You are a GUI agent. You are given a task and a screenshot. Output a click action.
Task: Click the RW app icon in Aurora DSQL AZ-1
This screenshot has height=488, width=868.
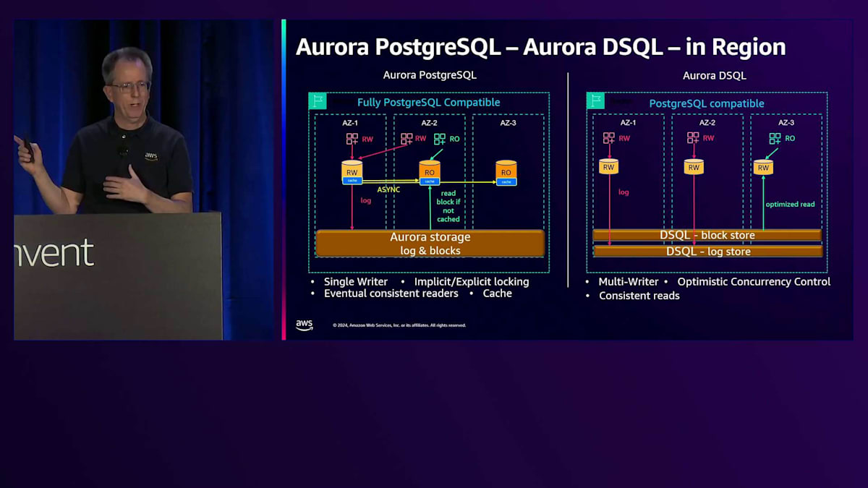coord(609,138)
